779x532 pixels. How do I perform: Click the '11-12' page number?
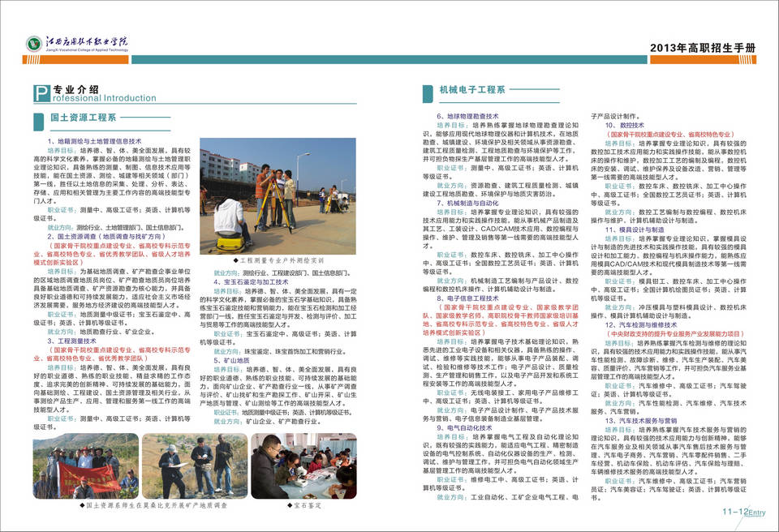point(735,512)
